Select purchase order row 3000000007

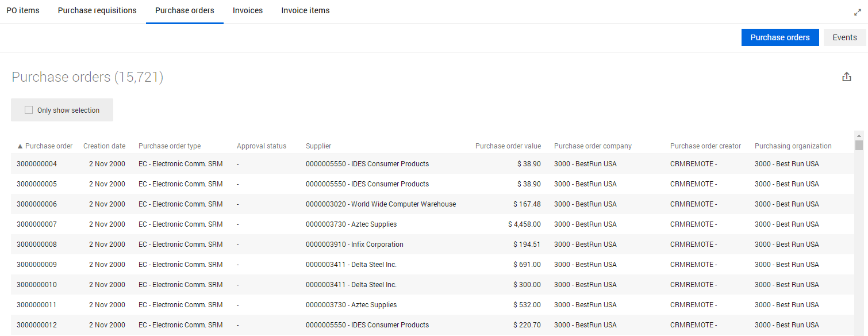click(37, 224)
